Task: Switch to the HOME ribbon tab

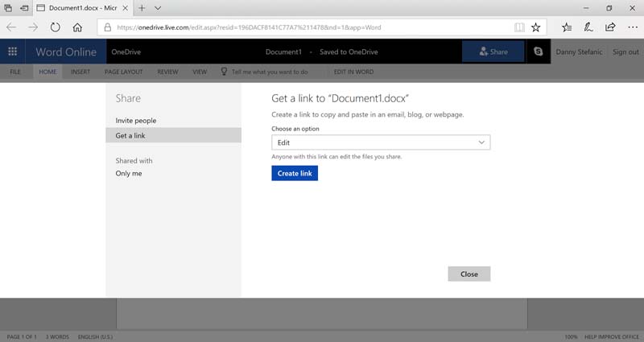Action: pyautogui.click(x=47, y=72)
